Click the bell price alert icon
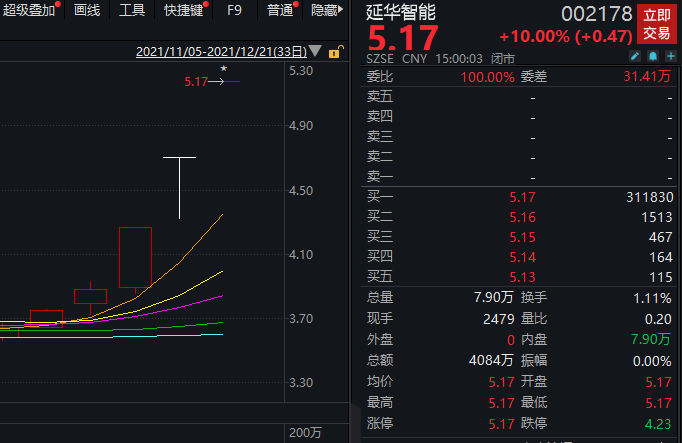Screen dimensions: 682x443 tap(653, 56)
